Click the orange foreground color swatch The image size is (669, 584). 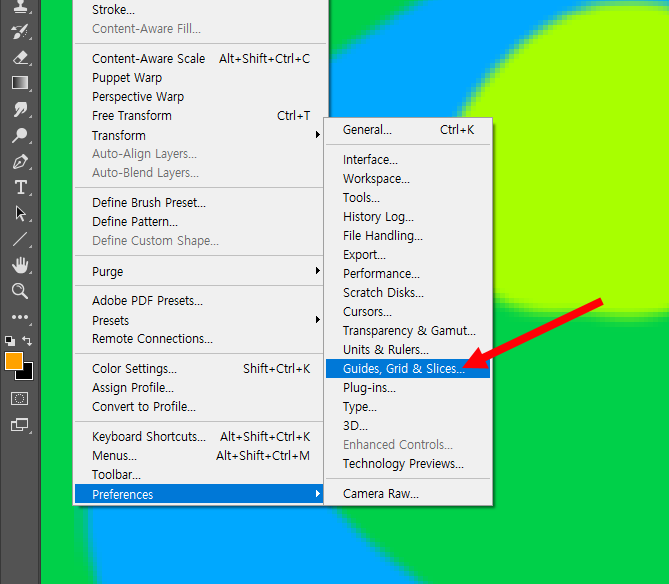point(14,361)
